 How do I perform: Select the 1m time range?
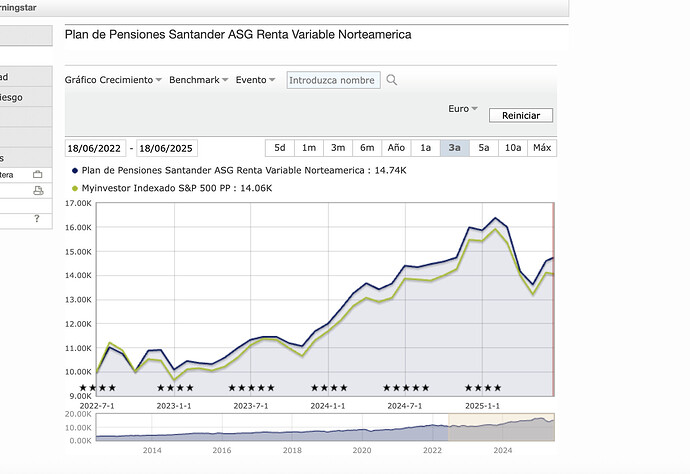tap(309, 148)
